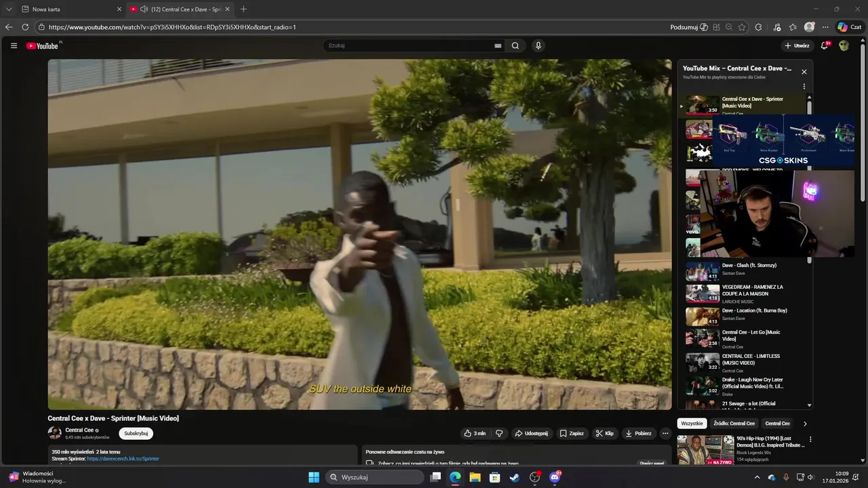Open media control music icon in toolbar

coord(777,27)
